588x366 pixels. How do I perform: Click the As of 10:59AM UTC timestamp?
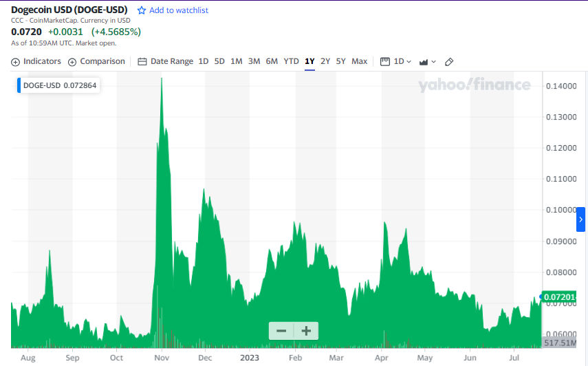point(64,43)
